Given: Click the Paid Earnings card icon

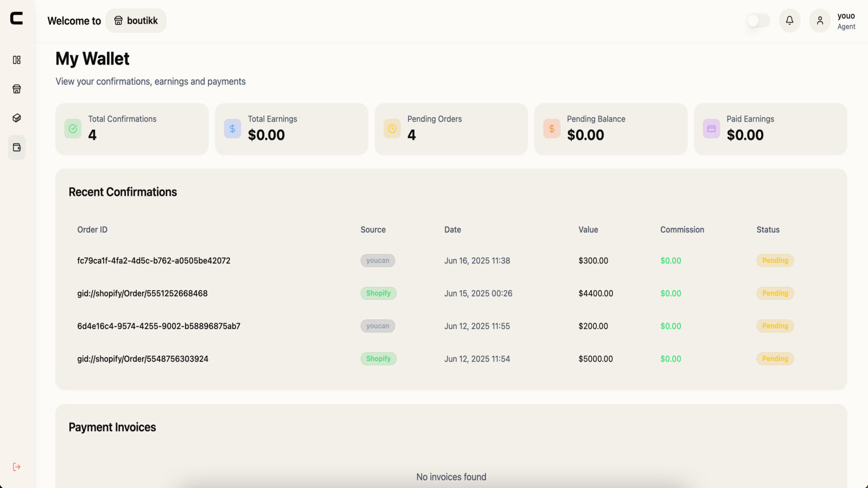Looking at the screenshot, I should click(x=711, y=129).
